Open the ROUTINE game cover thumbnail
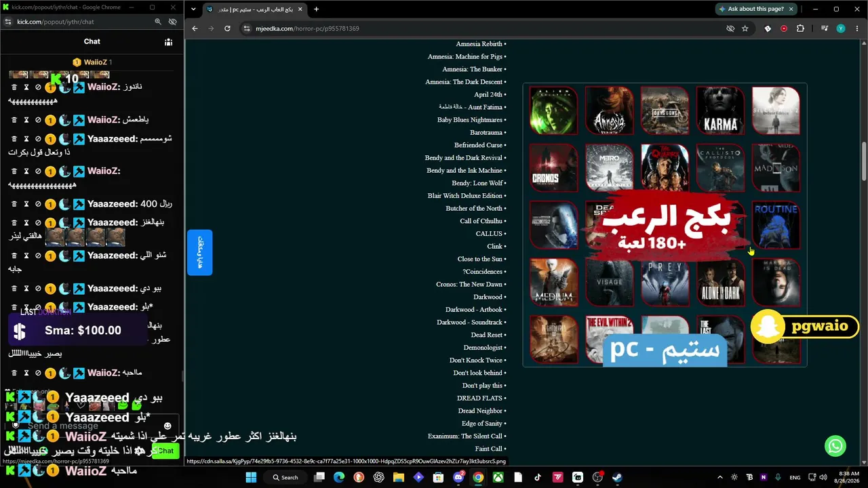 point(776,224)
